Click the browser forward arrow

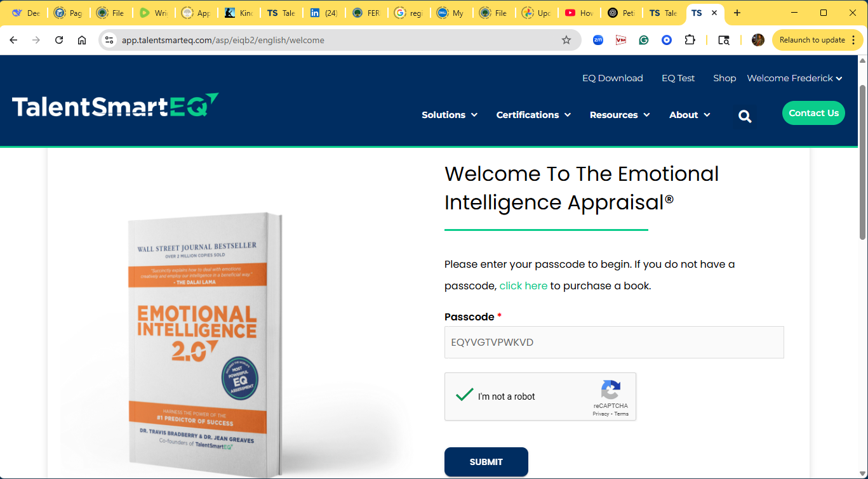[36, 40]
